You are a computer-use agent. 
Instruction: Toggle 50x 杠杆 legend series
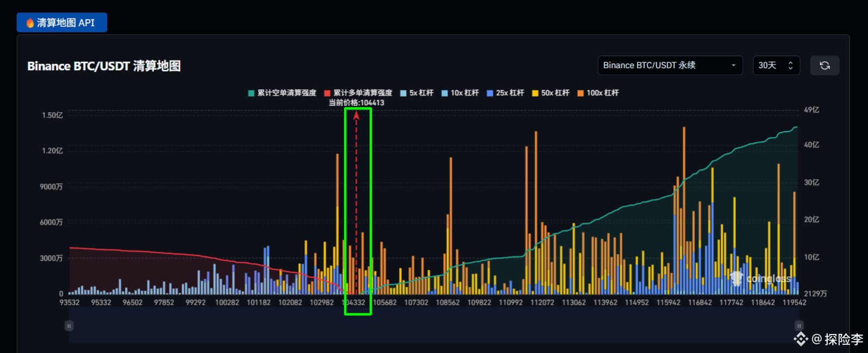coord(551,93)
